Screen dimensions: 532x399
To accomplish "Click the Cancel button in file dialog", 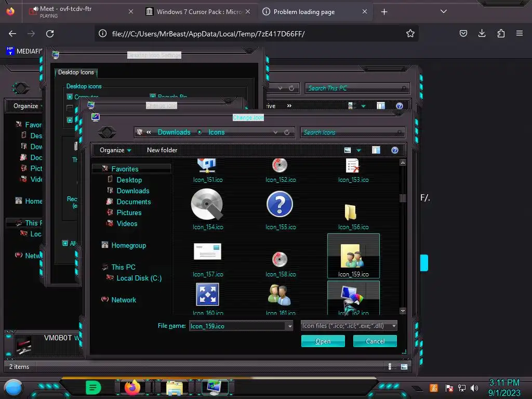I will (375, 341).
